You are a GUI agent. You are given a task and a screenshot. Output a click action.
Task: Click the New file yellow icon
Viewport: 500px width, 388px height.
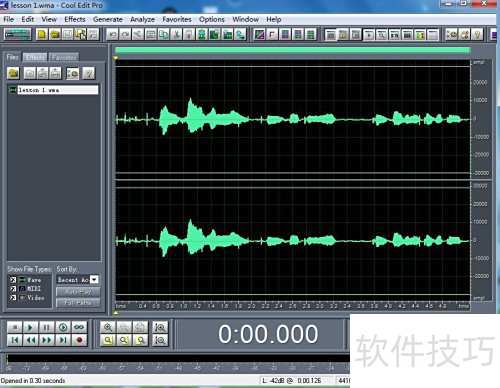pos(42,34)
